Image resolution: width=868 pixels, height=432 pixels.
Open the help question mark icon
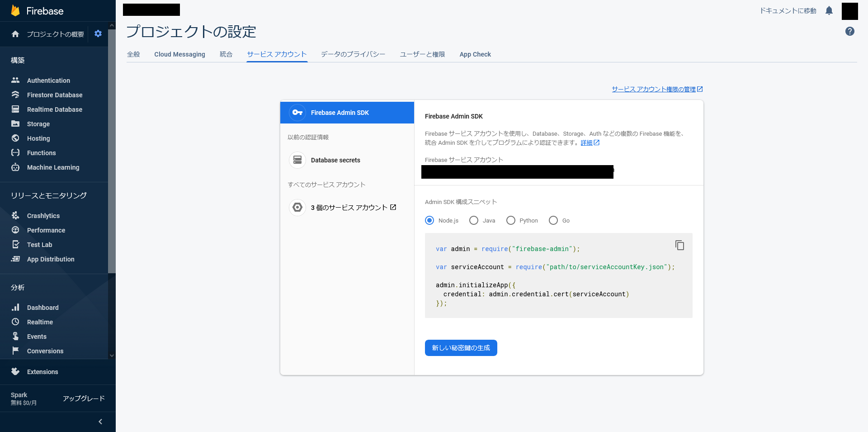[x=850, y=31]
